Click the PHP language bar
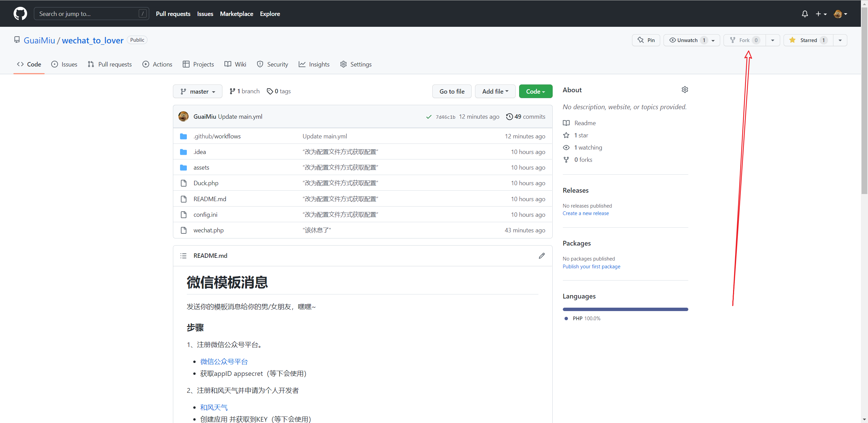Screen dimensions: 868x423 click(x=625, y=309)
